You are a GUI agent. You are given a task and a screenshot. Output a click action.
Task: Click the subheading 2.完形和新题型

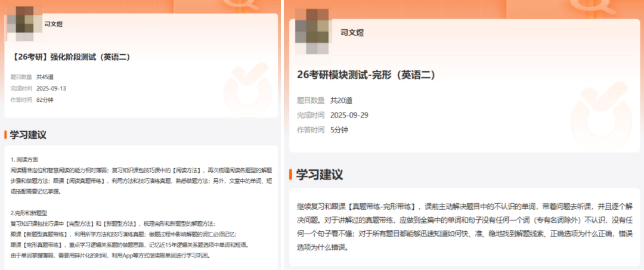29,213
